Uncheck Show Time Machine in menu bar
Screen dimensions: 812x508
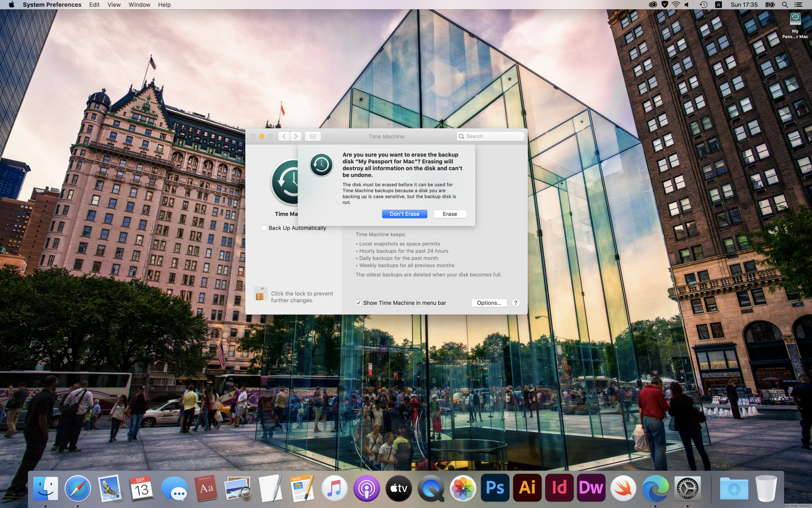[x=358, y=303]
